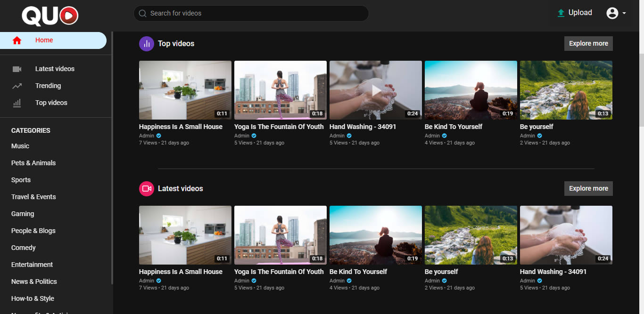Open the Hand Washing - 34091 title in Top videos

pos(363,127)
